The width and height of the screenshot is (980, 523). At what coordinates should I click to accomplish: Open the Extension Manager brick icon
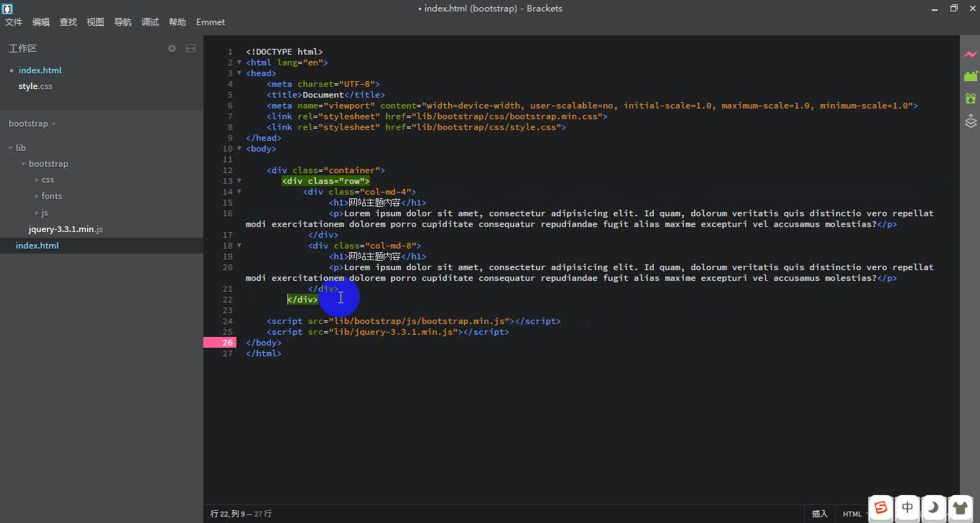tap(971, 75)
